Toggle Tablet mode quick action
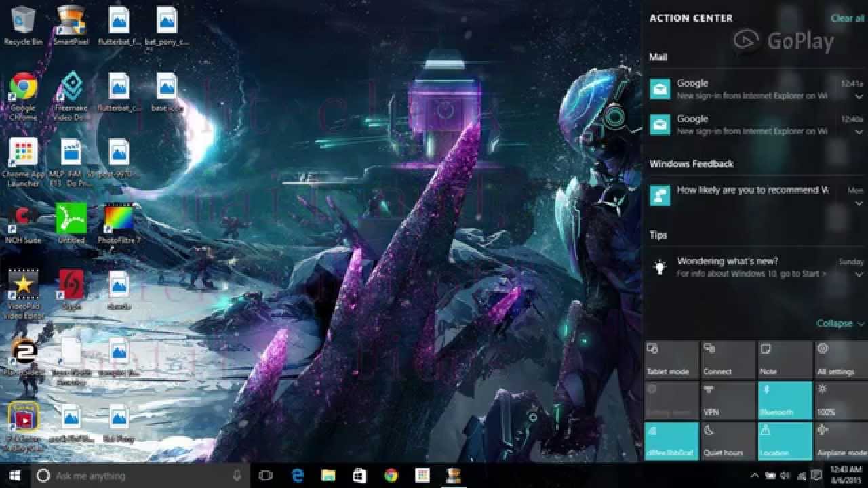Image resolution: width=868 pixels, height=488 pixels. 671,359
